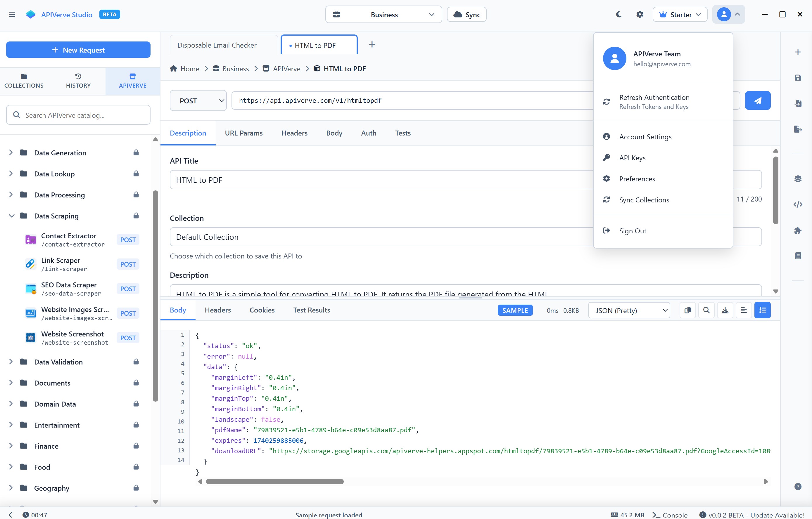Click the send request paper plane button
The image size is (812, 519).
coord(757,100)
